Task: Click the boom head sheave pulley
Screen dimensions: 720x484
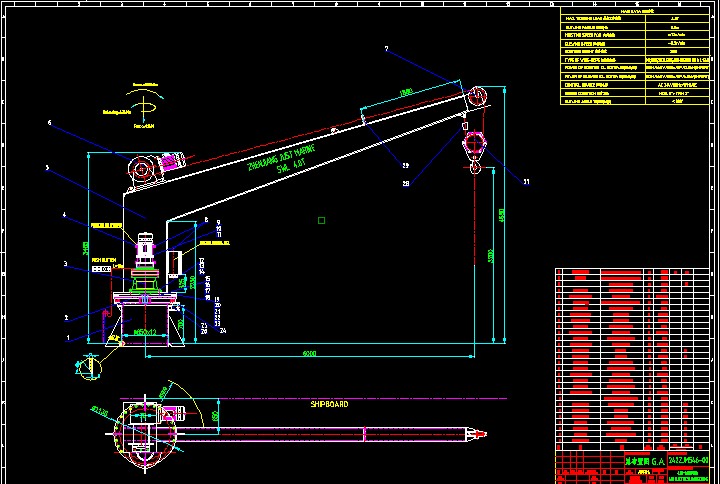Action: (476, 97)
